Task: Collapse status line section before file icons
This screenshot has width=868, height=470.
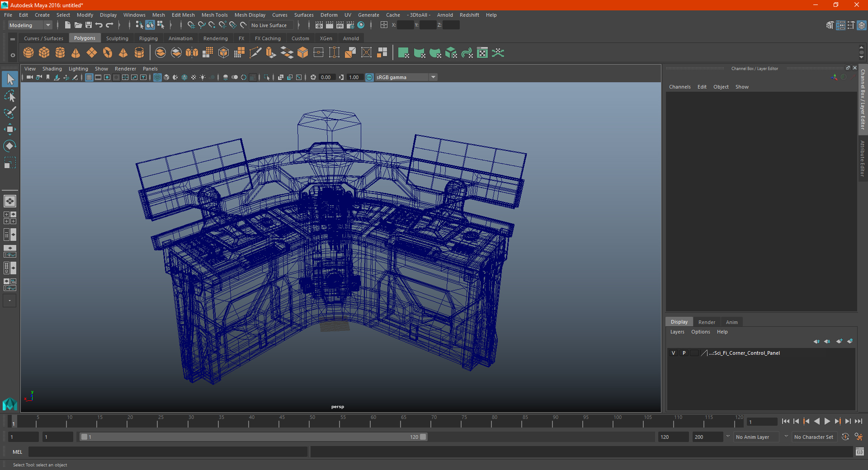Action: [58, 25]
